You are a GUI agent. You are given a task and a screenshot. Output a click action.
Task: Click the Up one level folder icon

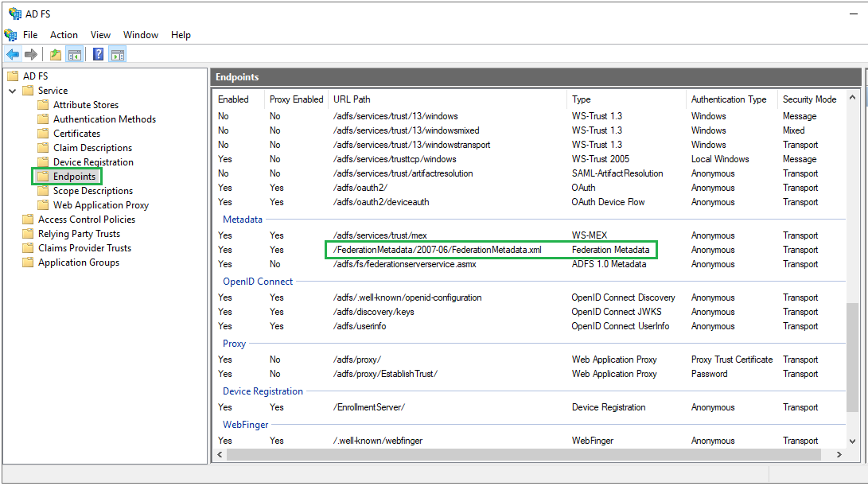55,55
